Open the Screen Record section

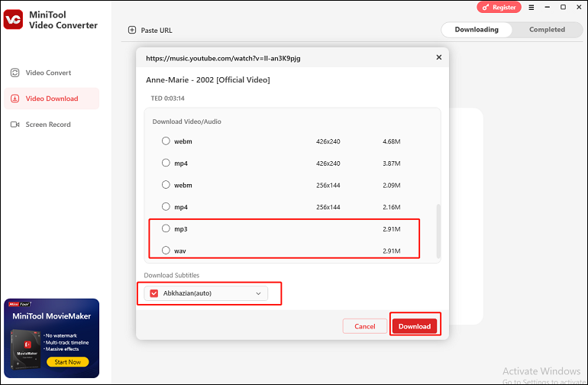coord(52,125)
